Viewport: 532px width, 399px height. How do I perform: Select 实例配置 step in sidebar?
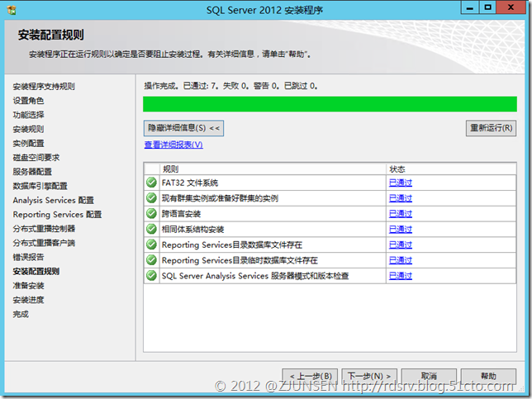[x=28, y=144]
